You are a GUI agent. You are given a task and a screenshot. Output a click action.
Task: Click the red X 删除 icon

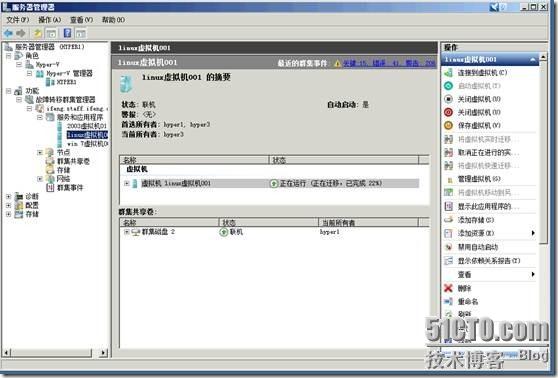pyautogui.click(x=448, y=288)
